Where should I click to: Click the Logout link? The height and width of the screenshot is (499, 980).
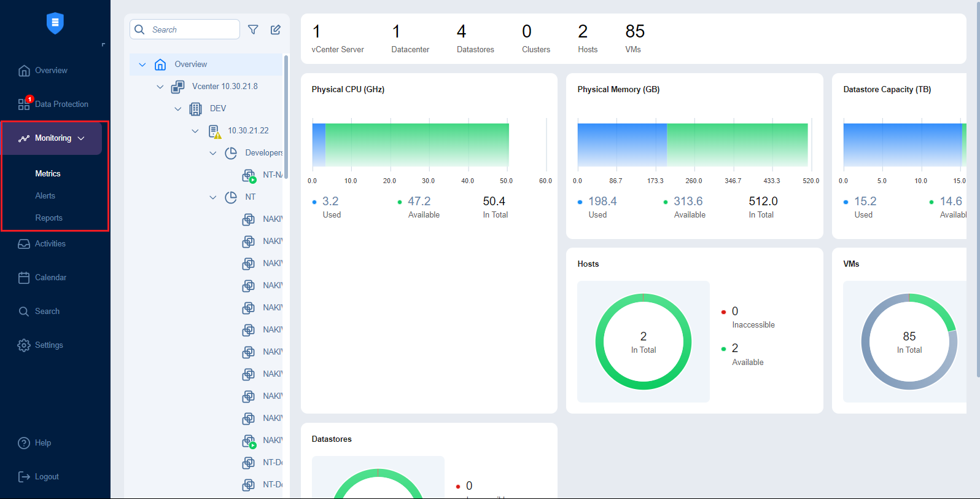(46, 476)
